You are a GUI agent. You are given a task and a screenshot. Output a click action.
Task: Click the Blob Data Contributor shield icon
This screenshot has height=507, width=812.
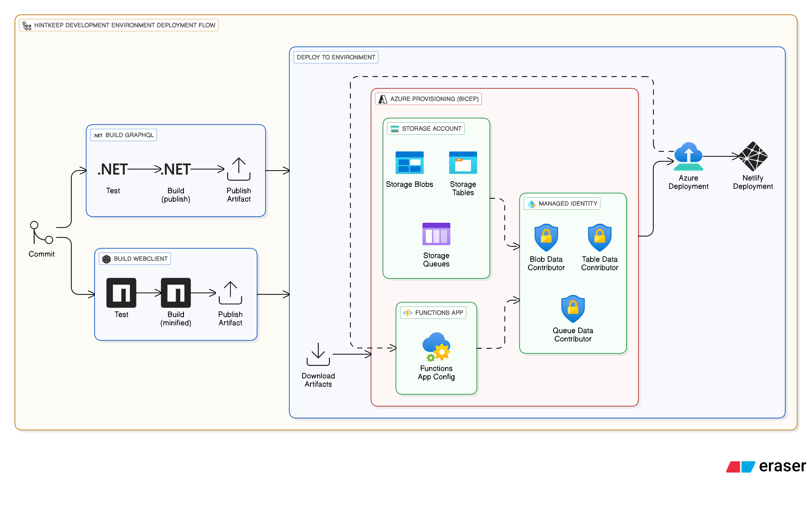tap(546, 238)
